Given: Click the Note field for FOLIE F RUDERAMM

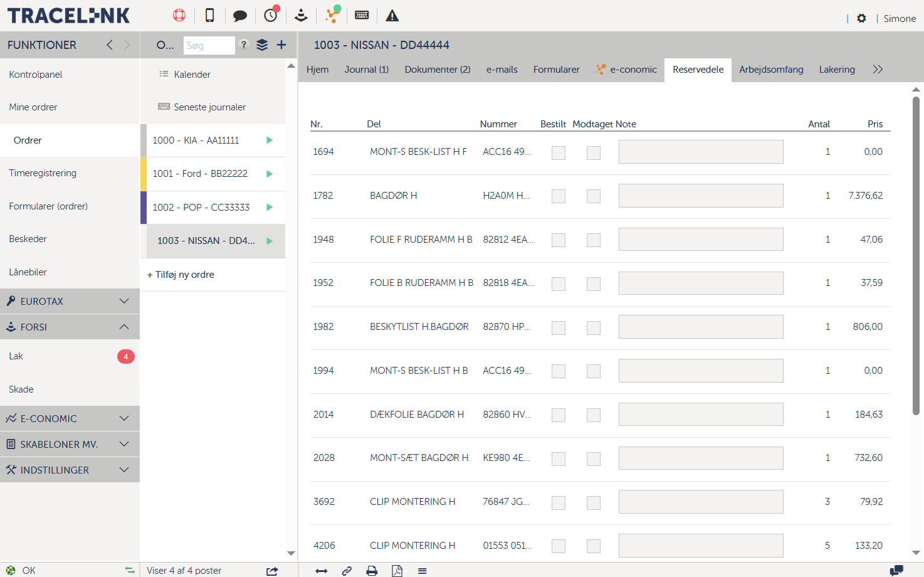Looking at the screenshot, I should (x=701, y=240).
